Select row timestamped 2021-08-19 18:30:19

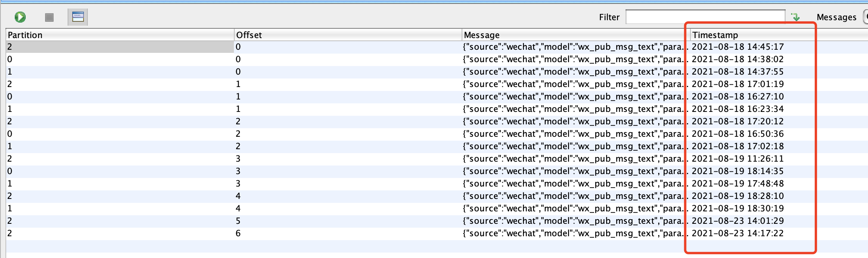pyautogui.click(x=437, y=209)
